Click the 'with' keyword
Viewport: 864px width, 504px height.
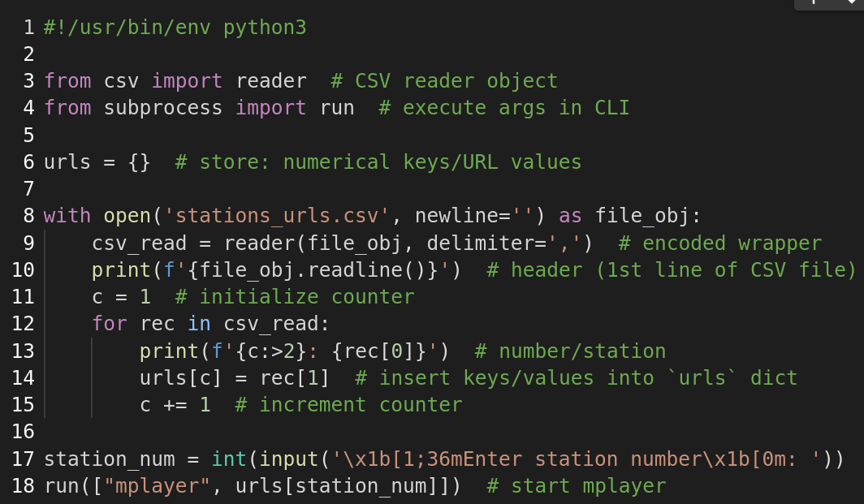click(67, 216)
